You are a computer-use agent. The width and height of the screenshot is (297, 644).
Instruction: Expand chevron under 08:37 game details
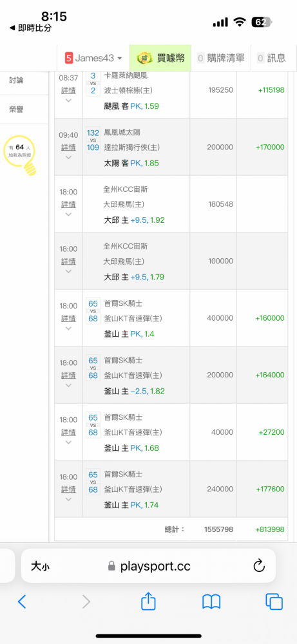(x=68, y=100)
